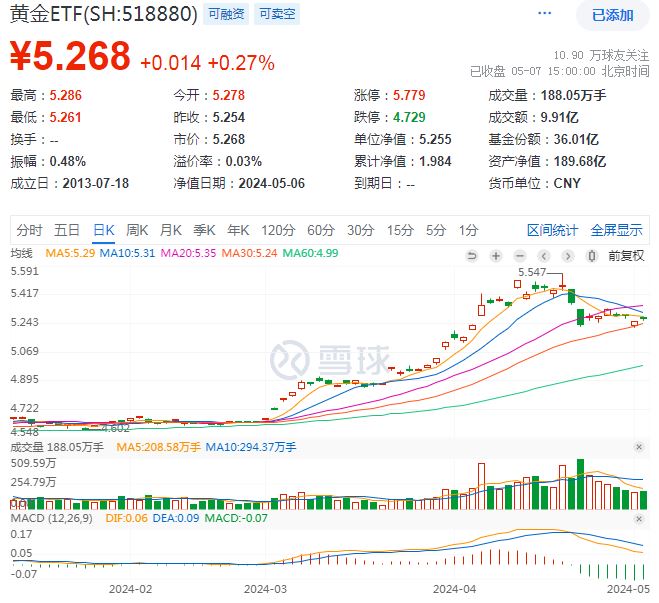This screenshot has height=603, width=659.
Task: Click the MACD (12,26,9) label
Action: (x=51, y=518)
